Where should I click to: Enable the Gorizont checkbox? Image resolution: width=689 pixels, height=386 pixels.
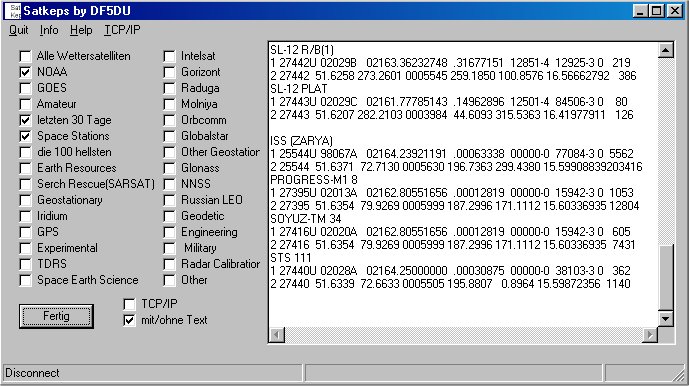[169, 72]
